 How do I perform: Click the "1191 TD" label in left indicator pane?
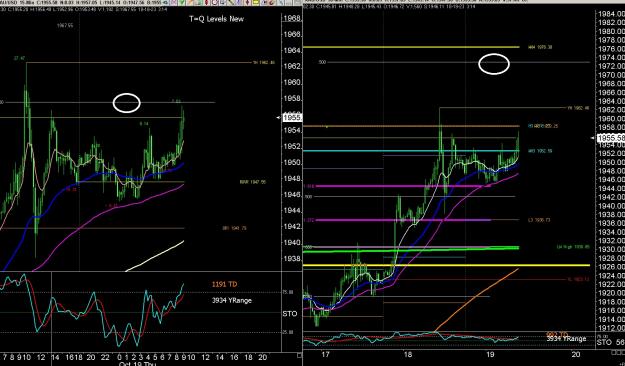(224, 284)
